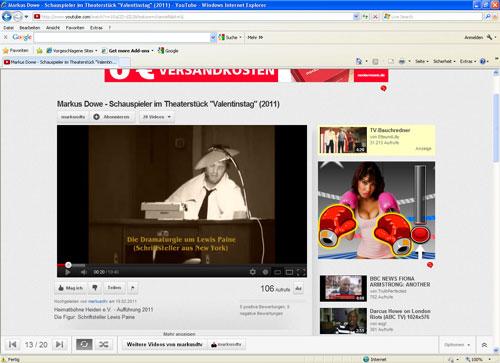Screen dimensions: 500x363
Task: Expand the 28 Videos dropdown
Action: tap(157, 117)
